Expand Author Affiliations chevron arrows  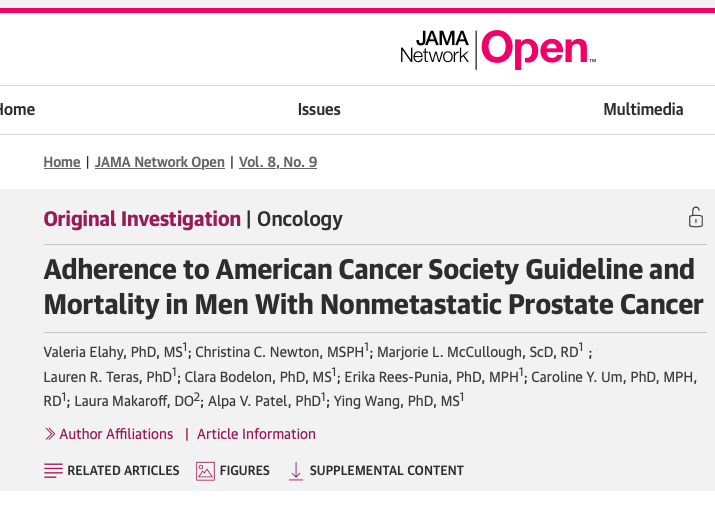coord(50,434)
